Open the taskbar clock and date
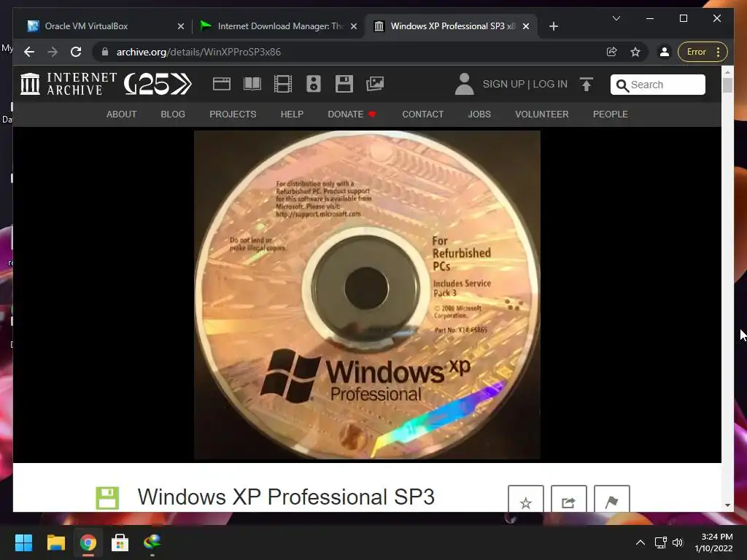This screenshot has height=560, width=747. (x=713, y=542)
